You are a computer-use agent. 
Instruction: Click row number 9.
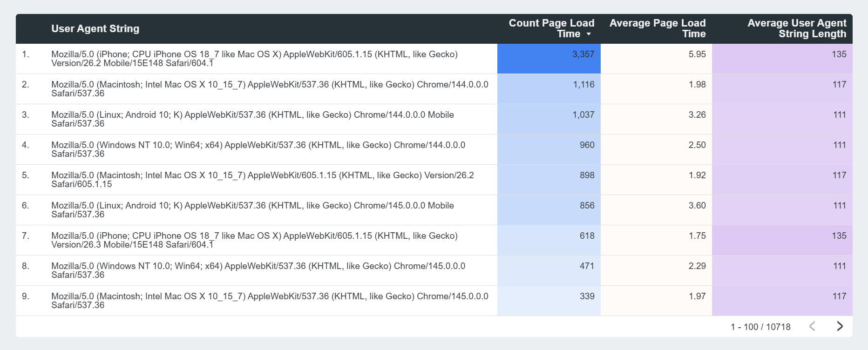click(x=25, y=296)
